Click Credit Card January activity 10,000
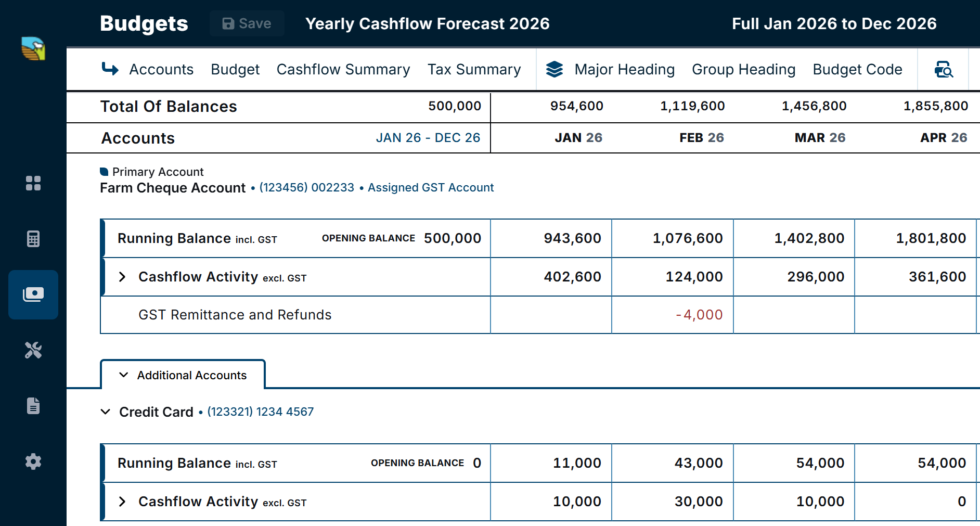Viewport: 980px width, 526px height. 551,502
